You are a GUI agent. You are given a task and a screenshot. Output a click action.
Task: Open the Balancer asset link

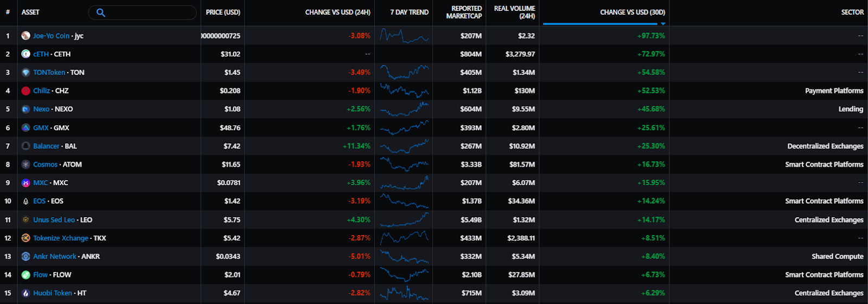(46, 146)
